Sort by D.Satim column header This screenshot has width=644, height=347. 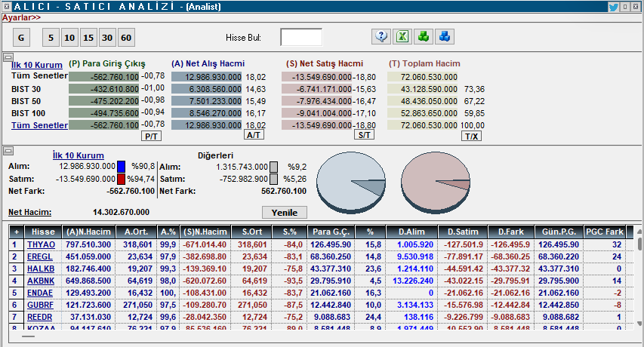(x=463, y=232)
